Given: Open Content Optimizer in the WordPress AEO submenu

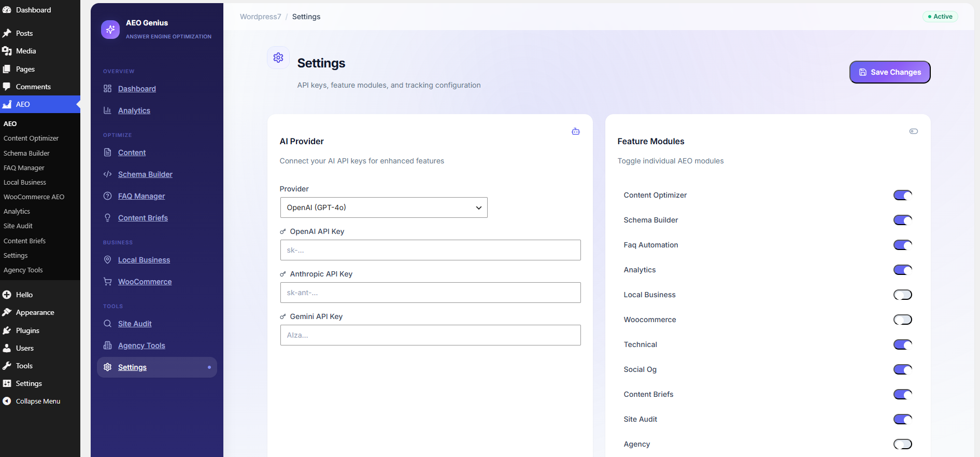Looking at the screenshot, I should tap(31, 139).
